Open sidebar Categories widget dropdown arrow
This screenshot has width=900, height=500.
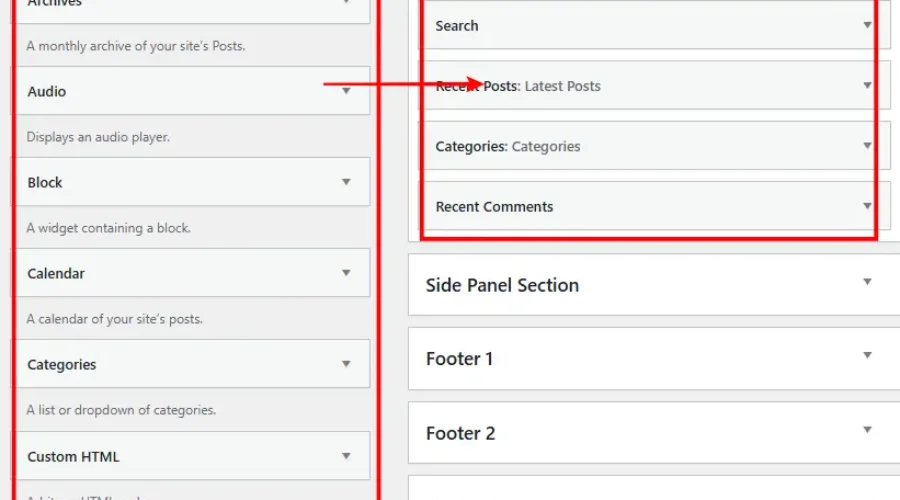click(867, 146)
